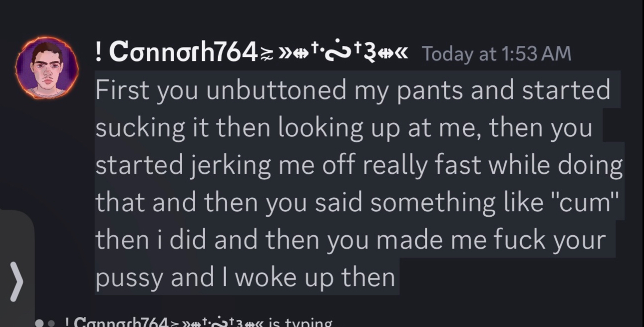Click the animated typing indicator dots
This screenshot has height=327, width=644.
[x=44, y=323]
